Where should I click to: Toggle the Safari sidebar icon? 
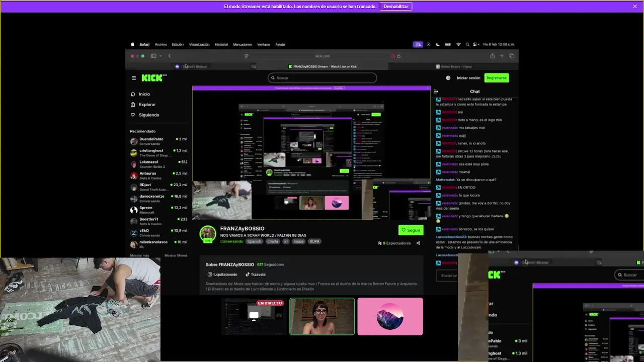click(x=153, y=56)
